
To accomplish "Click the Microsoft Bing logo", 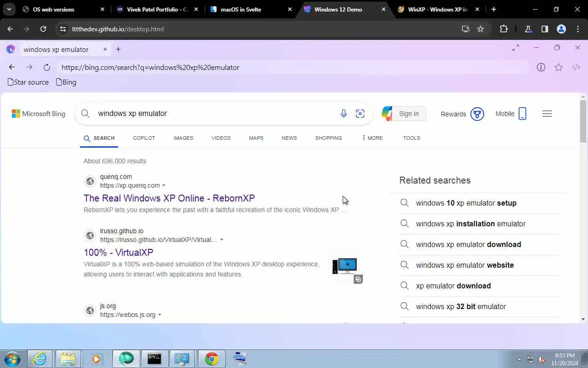I will coord(39,114).
